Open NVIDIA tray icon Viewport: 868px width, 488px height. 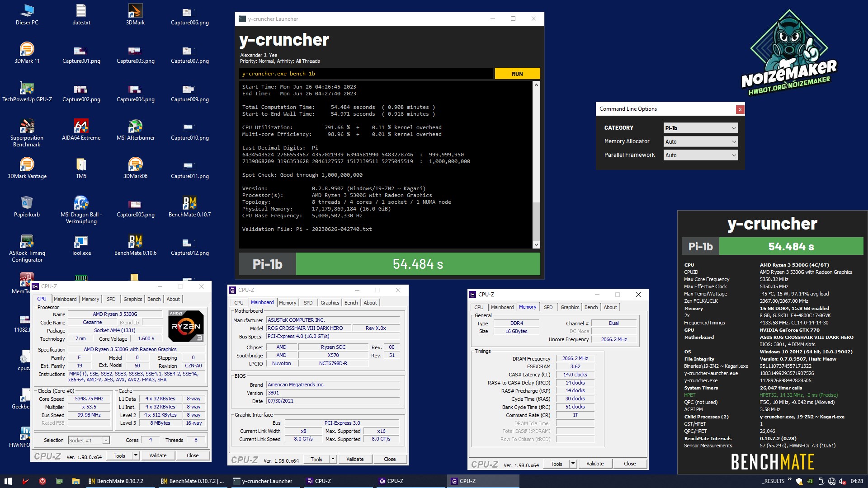click(x=810, y=481)
